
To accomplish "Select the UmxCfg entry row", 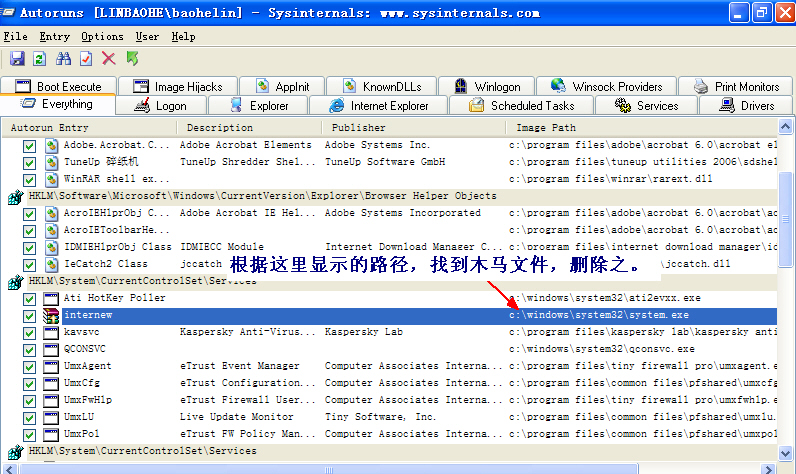I will [389, 384].
